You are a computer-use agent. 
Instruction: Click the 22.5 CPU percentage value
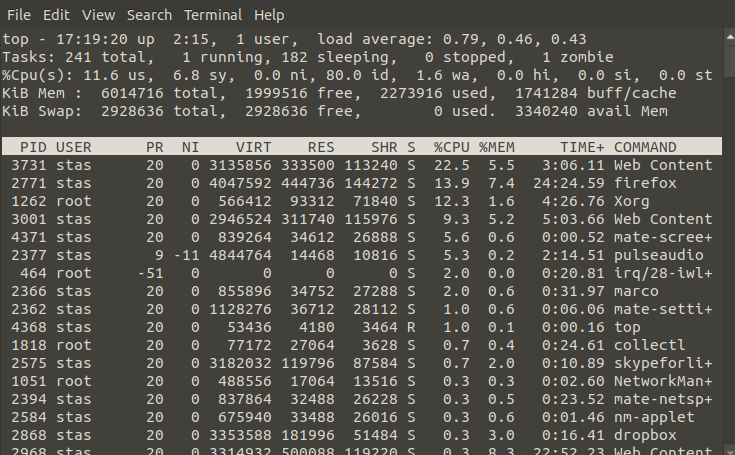tap(451, 165)
